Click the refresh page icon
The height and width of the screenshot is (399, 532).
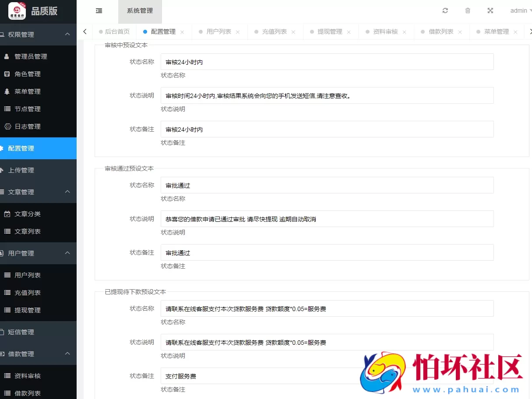(x=445, y=10)
